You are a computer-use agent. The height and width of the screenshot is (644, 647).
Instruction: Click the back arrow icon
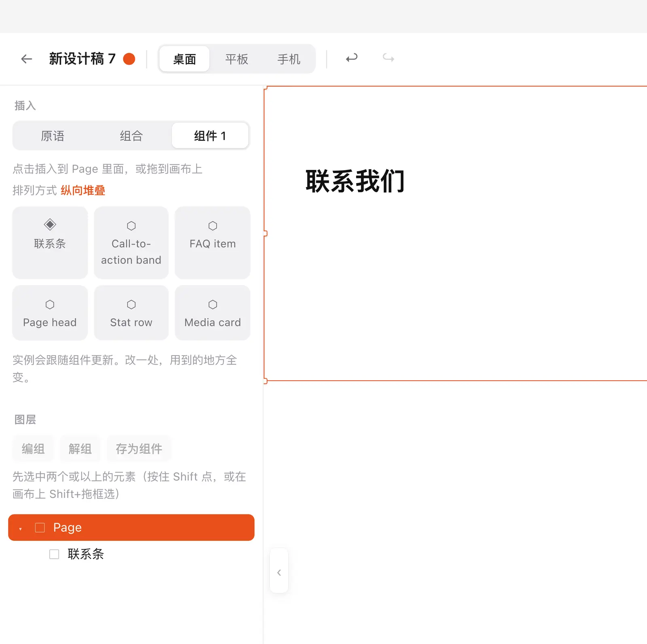click(27, 59)
